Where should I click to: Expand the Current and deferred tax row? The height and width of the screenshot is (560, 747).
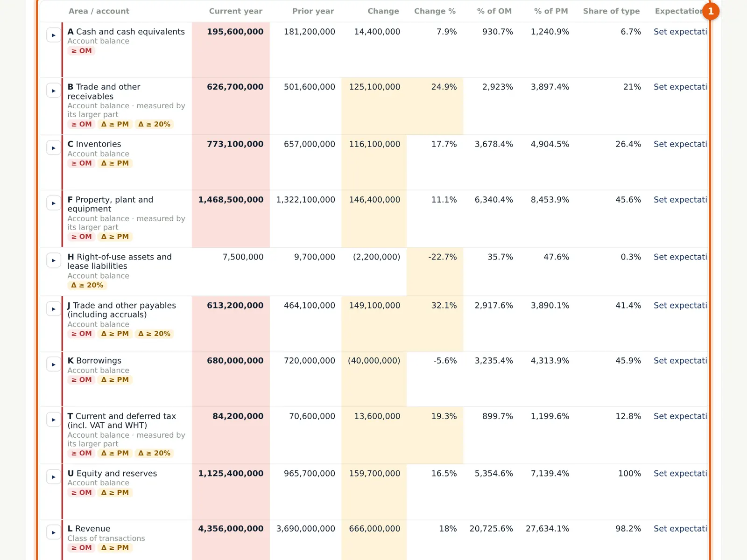54,420
